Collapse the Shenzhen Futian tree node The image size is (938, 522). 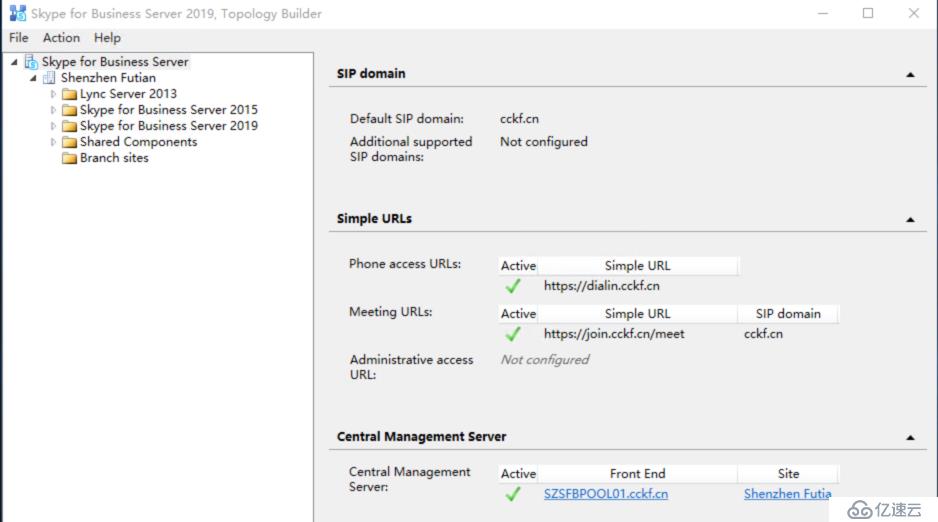[x=34, y=78]
